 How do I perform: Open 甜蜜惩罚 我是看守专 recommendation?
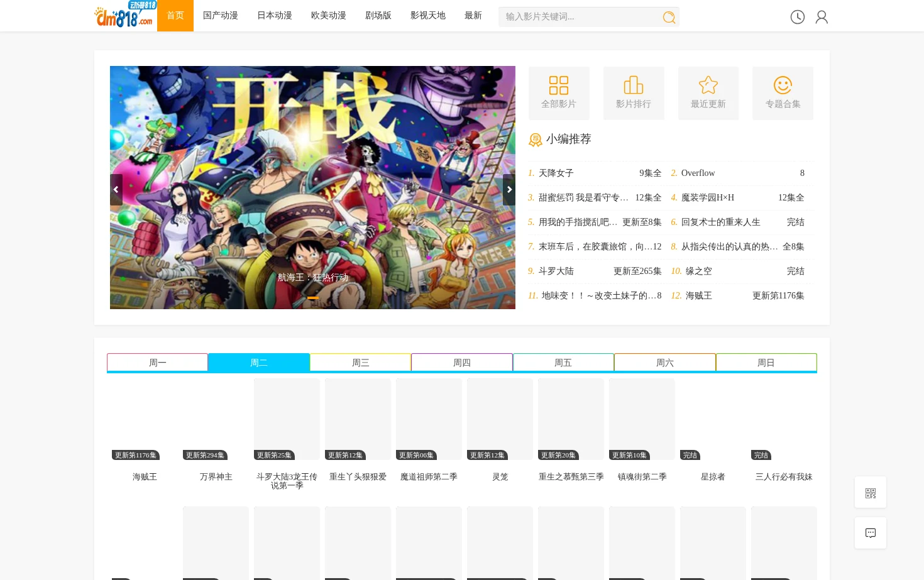(583, 197)
